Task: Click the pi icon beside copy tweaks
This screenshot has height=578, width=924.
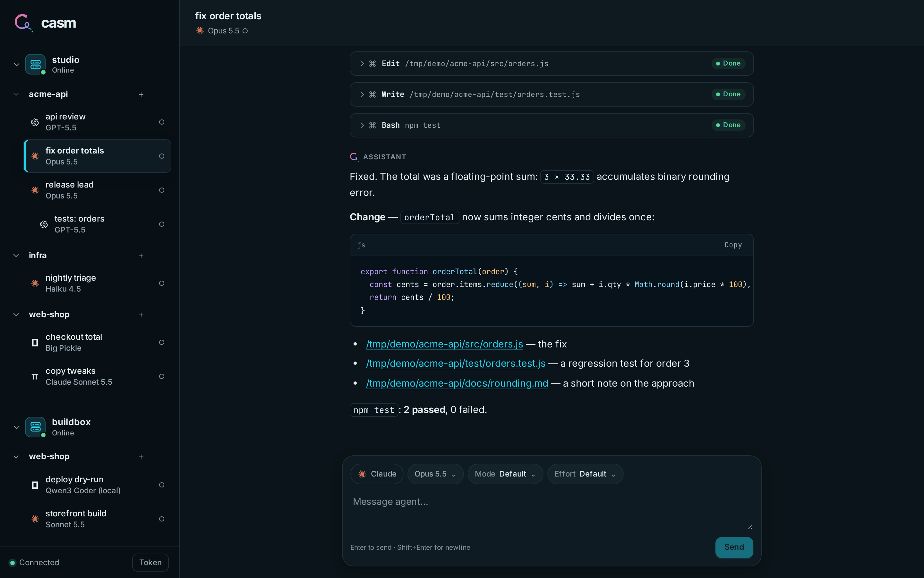Action: [35, 377]
